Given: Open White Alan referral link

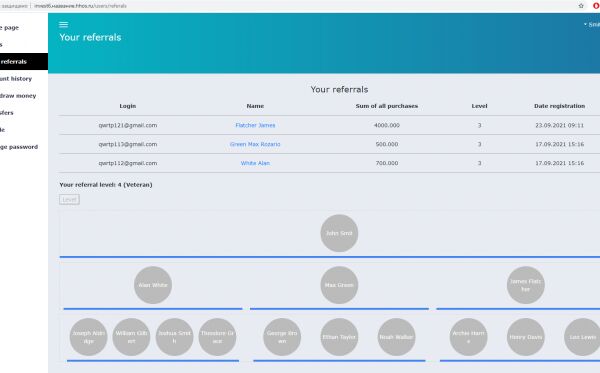Looking at the screenshot, I should [x=255, y=163].
